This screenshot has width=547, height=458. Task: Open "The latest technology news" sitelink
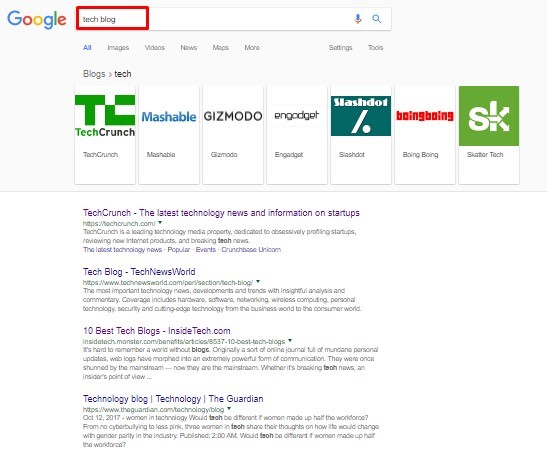click(x=122, y=250)
